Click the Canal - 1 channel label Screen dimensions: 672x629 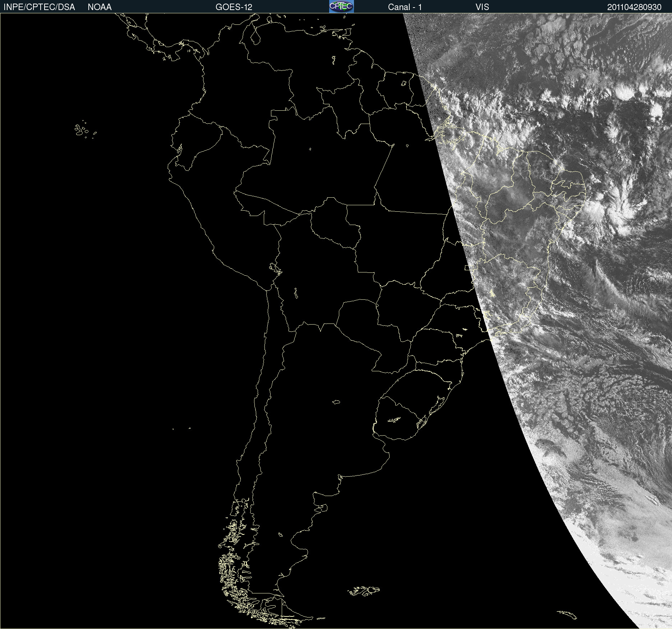(x=405, y=7)
